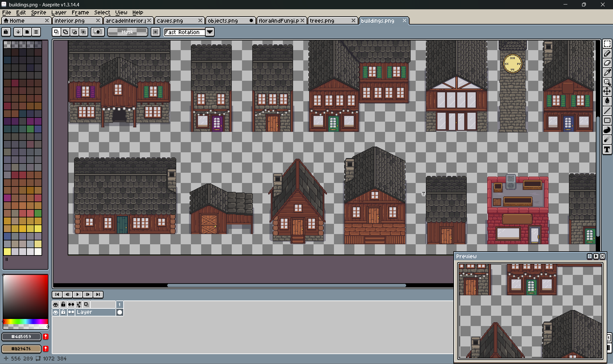Click the #4d5059 foreground color box
Viewport: 613px width, 364px height.
[21, 337]
